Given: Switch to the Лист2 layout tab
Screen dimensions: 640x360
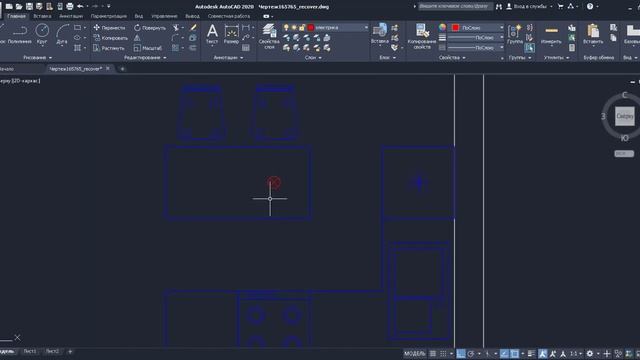Looking at the screenshot, I should [52, 351].
